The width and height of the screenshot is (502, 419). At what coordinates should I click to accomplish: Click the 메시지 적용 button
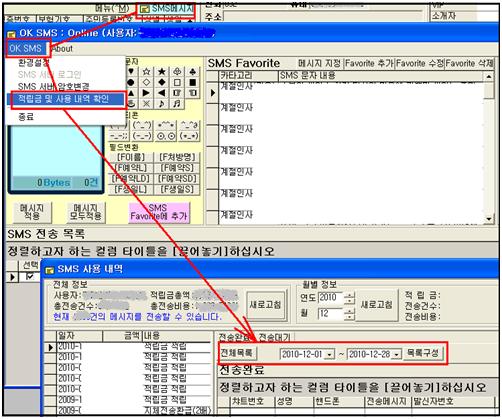32,212
